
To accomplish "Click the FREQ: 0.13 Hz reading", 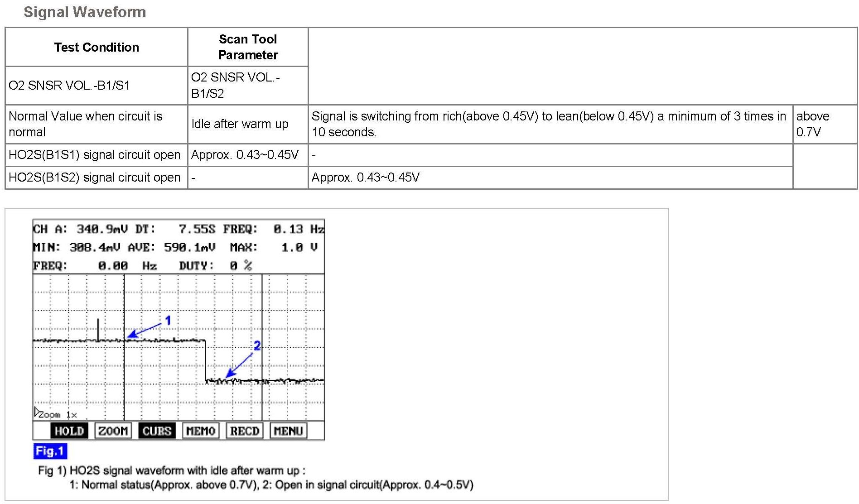I will point(274,229).
